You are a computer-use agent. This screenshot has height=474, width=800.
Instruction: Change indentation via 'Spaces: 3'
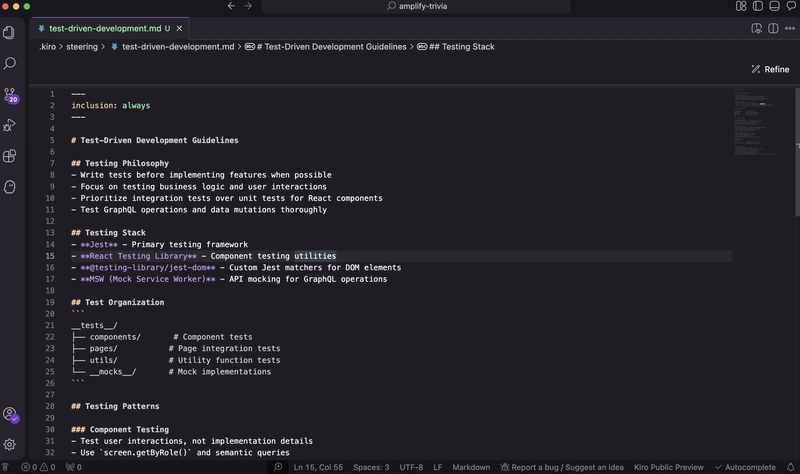[x=371, y=467]
